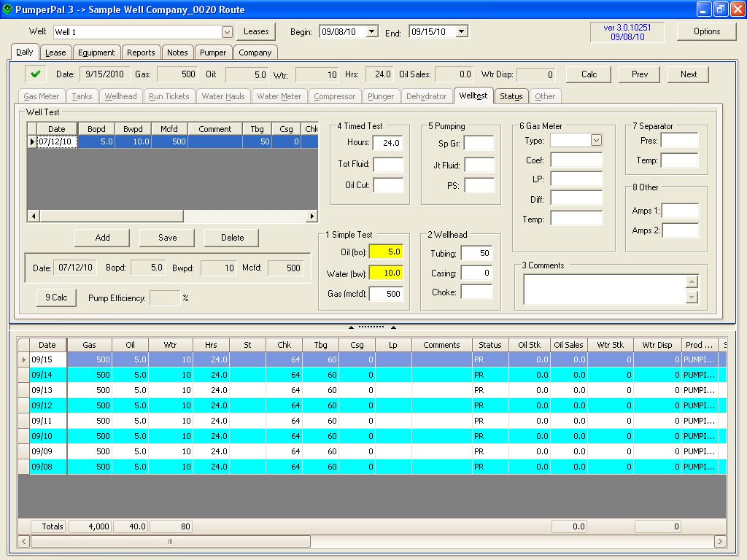
Task: Open the Gas Meter Type dropdown
Action: 596,140
